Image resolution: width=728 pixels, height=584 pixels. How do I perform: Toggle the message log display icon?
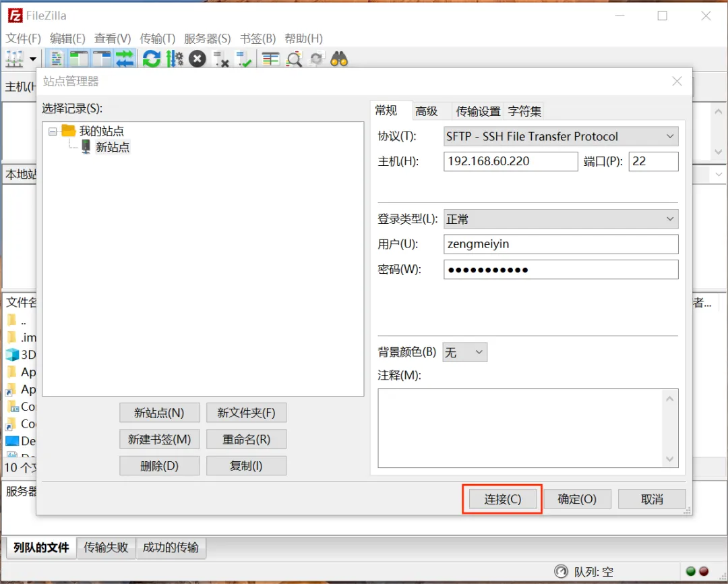(x=57, y=59)
